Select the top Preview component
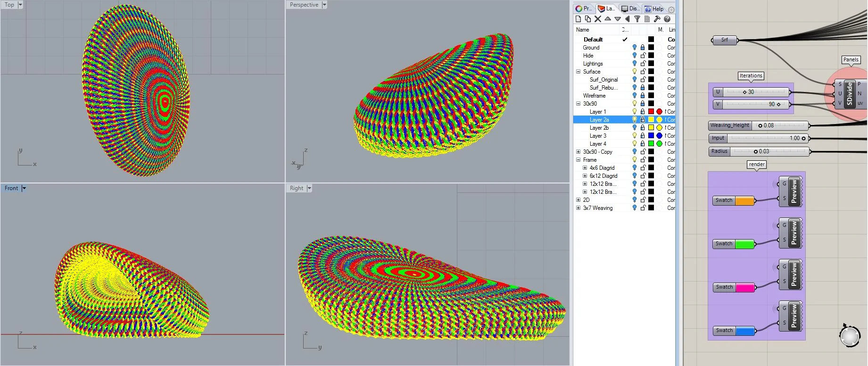The height and width of the screenshot is (366, 868). pos(790,191)
